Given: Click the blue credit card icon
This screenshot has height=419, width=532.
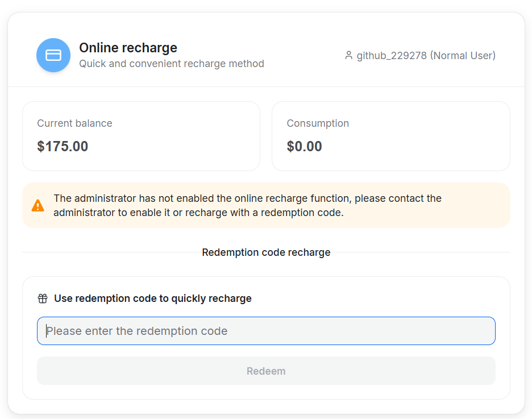Looking at the screenshot, I should pos(53,55).
